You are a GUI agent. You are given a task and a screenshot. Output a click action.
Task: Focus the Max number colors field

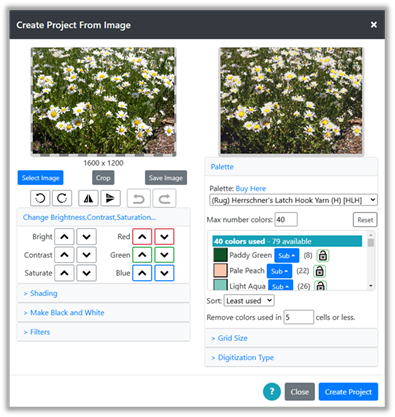[286, 220]
